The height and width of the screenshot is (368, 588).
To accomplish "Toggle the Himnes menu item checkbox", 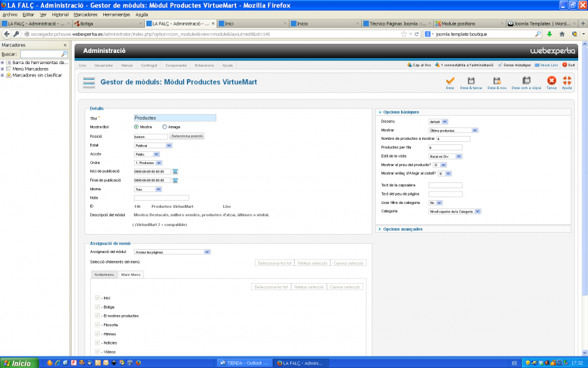I will tap(97, 334).
